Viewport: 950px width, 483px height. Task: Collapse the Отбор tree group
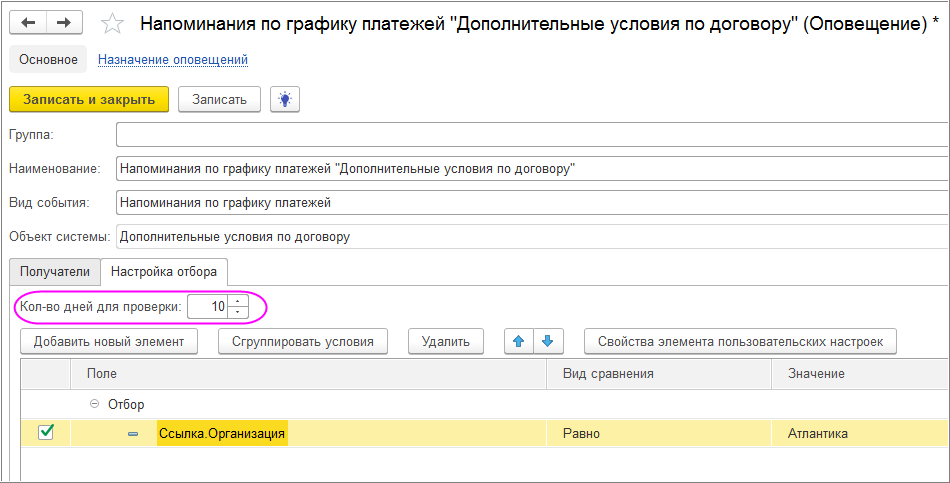95,404
